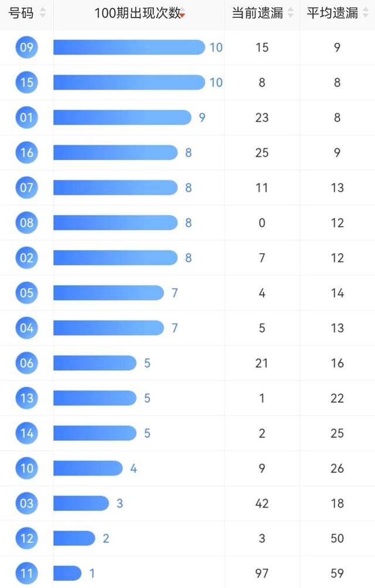Click the 号码 header label
375x588 pixels.
(x=21, y=13)
